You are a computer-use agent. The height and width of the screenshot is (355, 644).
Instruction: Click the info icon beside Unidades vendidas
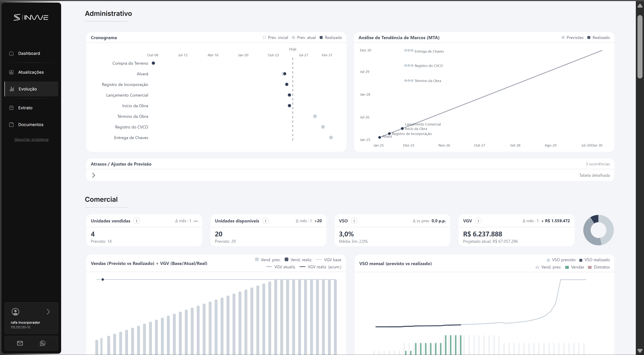point(136,221)
